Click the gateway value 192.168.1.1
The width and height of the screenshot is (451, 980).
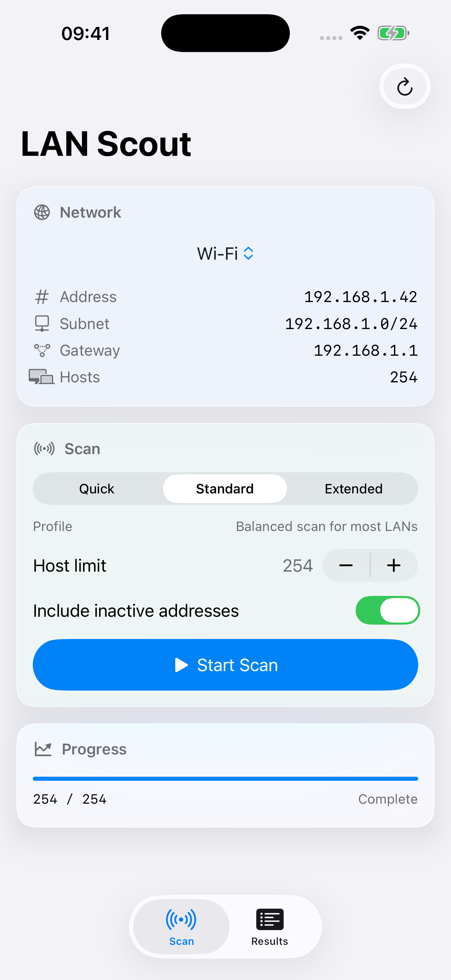(x=366, y=350)
